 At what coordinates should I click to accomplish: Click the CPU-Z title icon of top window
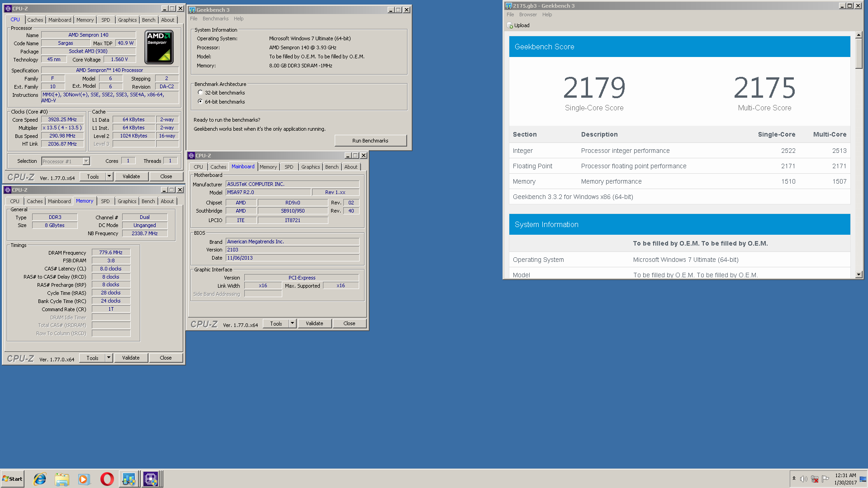(8, 9)
